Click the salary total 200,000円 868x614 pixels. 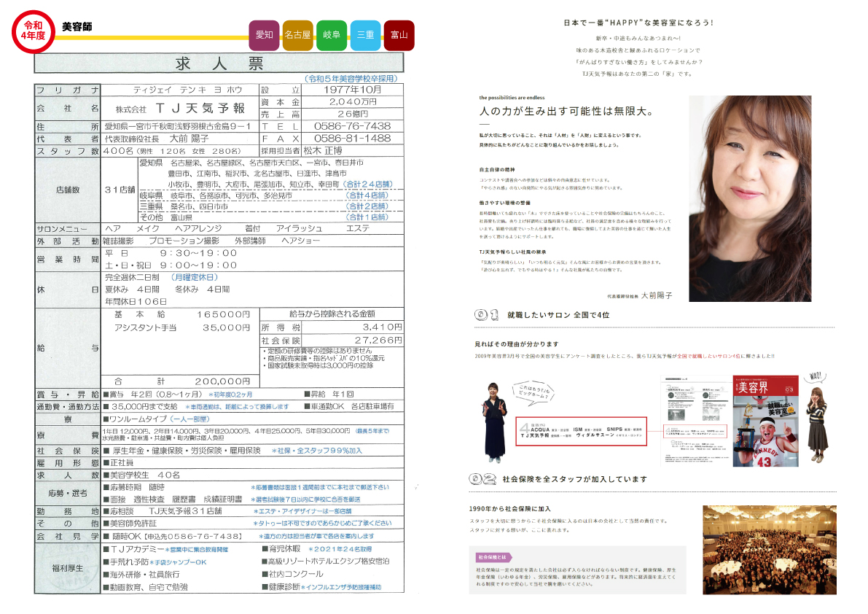pyautogui.click(x=222, y=381)
